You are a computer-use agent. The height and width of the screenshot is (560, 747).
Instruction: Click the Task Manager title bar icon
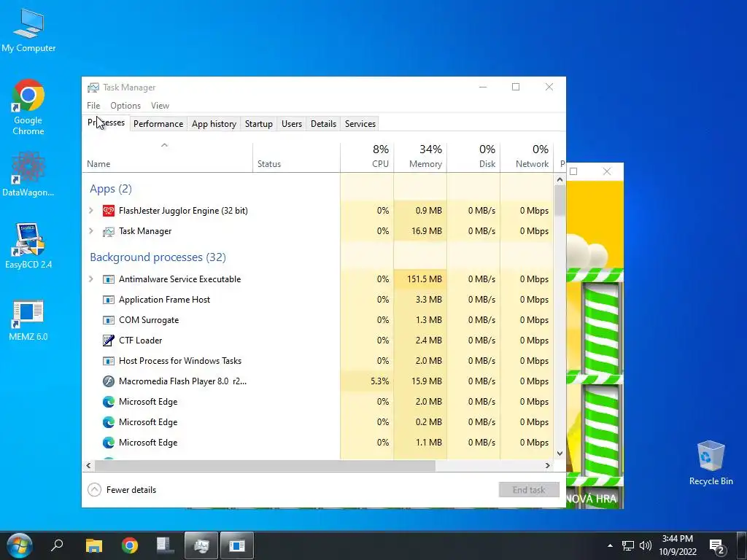(x=93, y=87)
